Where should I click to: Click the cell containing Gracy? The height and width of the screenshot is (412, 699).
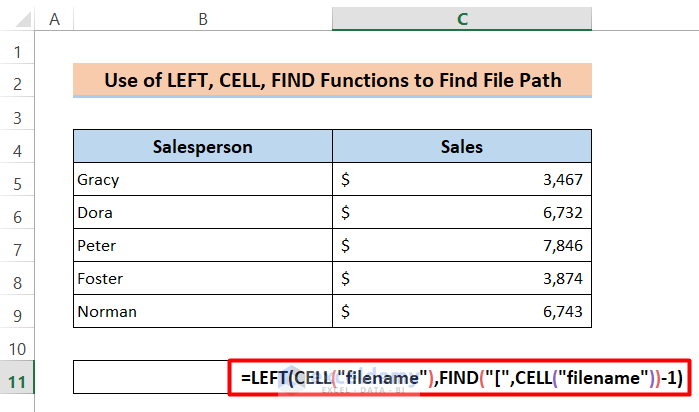pos(203,180)
